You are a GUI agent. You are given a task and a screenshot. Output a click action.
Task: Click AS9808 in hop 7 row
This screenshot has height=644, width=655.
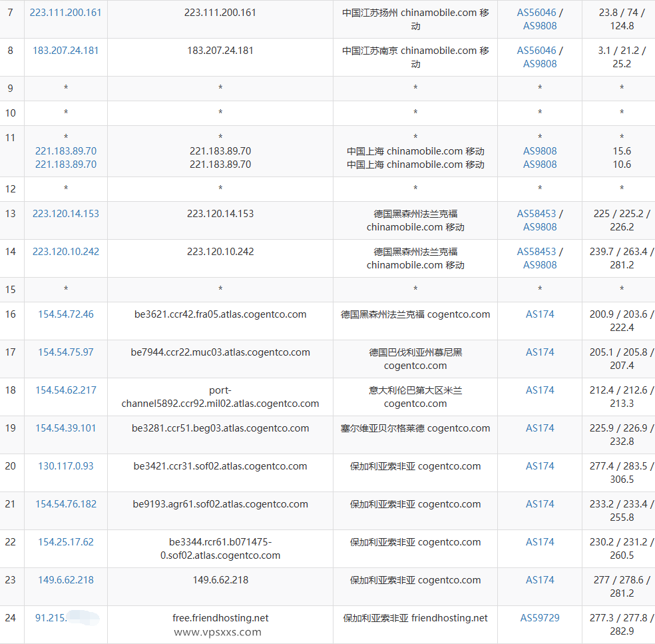[540, 26]
